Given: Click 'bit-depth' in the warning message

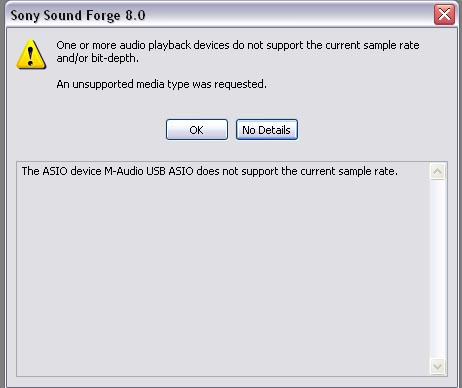Looking at the screenshot, I should (x=113, y=58).
